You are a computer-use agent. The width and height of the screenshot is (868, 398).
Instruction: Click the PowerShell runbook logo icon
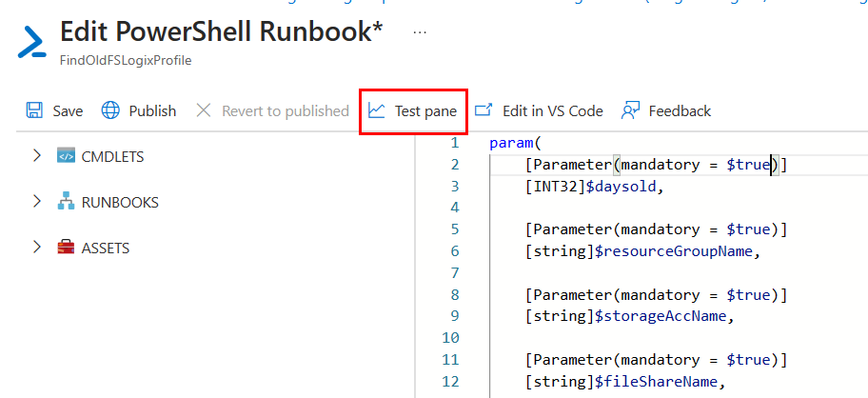(x=33, y=43)
